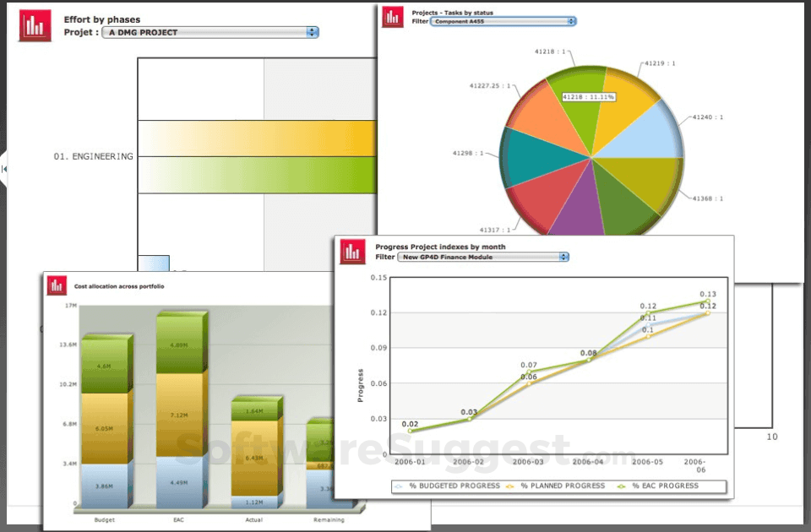Click the red chart icon beside Effort by phases
Image resolution: width=811 pixels, height=532 pixels.
[x=35, y=25]
